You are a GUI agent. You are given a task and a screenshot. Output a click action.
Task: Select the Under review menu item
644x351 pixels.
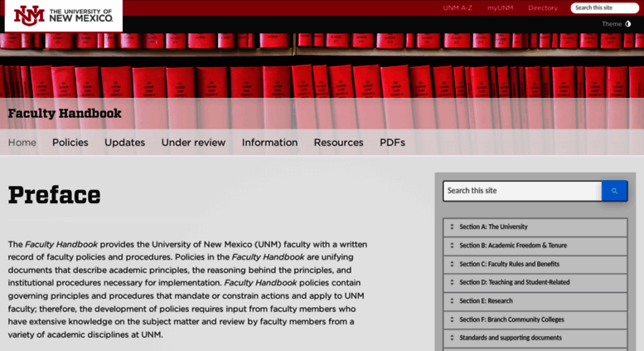193,142
